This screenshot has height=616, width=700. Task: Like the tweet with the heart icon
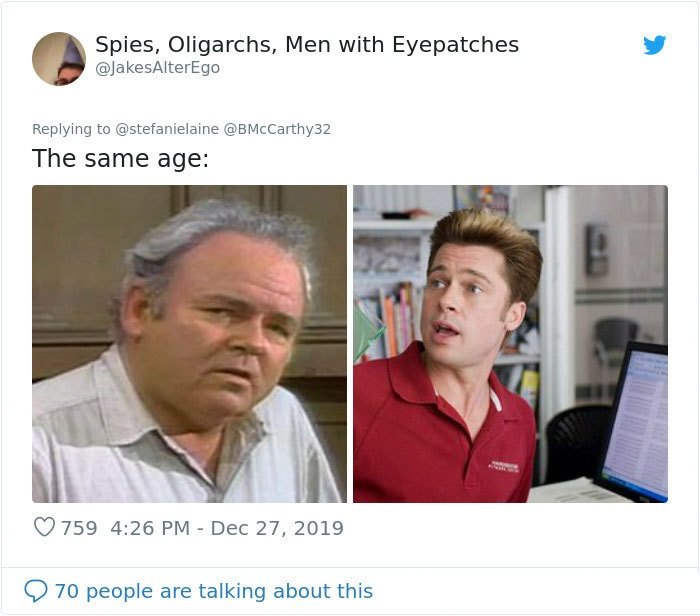click(x=44, y=527)
